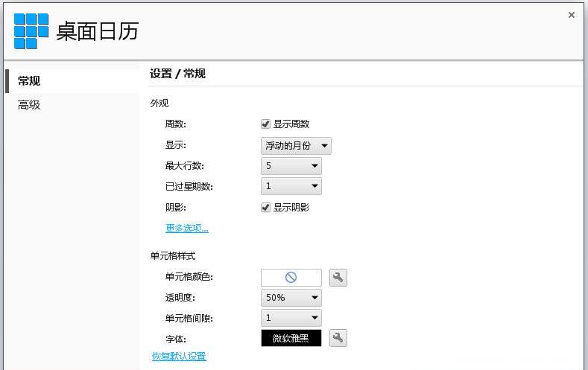Click wrench icon next to cell color
The height and width of the screenshot is (370, 588).
coord(338,278)
